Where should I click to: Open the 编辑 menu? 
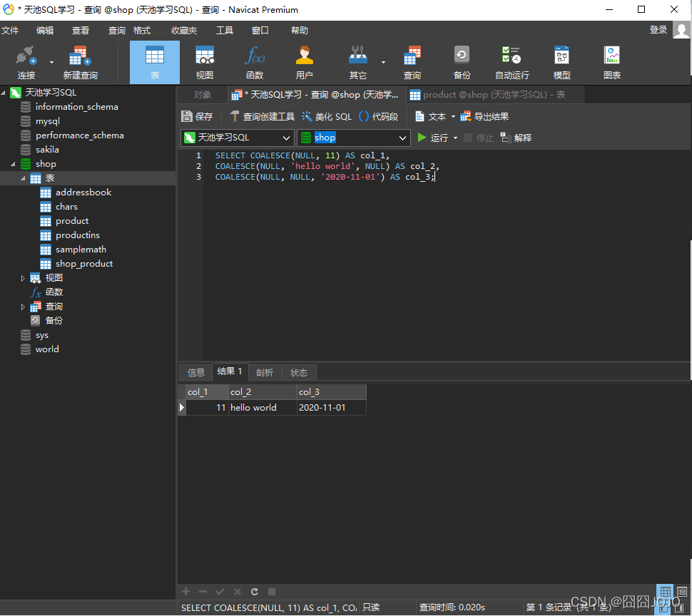45,31
